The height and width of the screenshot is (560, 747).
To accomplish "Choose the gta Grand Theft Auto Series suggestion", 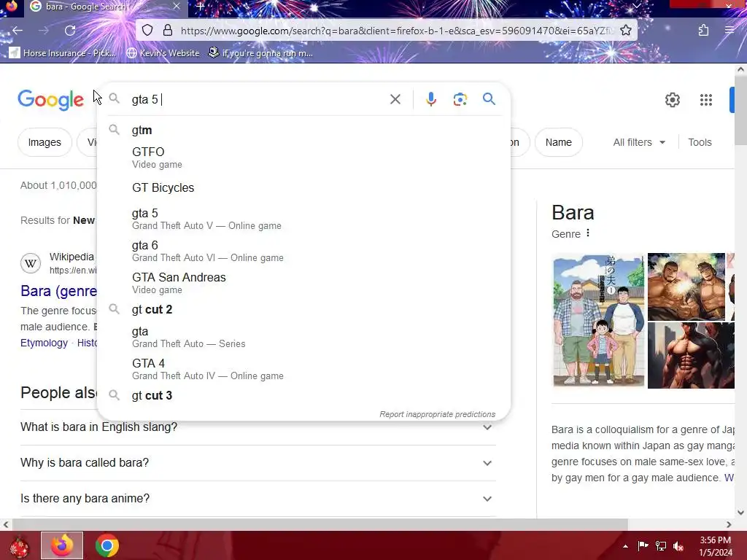I will click(303, 337).
